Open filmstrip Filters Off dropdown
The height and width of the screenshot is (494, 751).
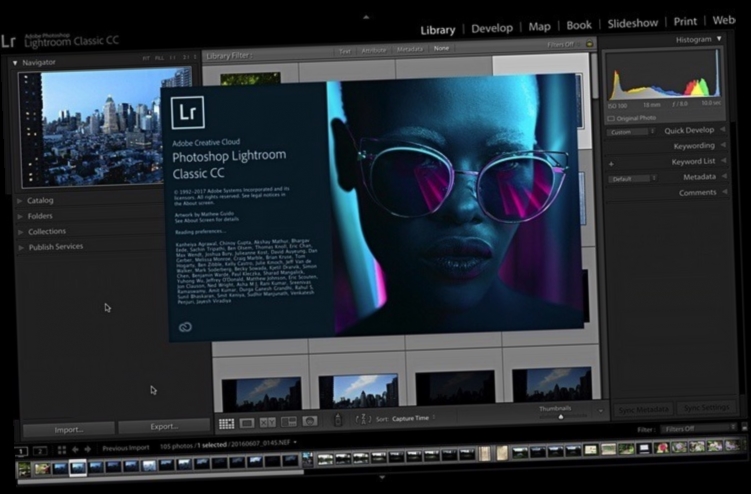click(699, 428)
